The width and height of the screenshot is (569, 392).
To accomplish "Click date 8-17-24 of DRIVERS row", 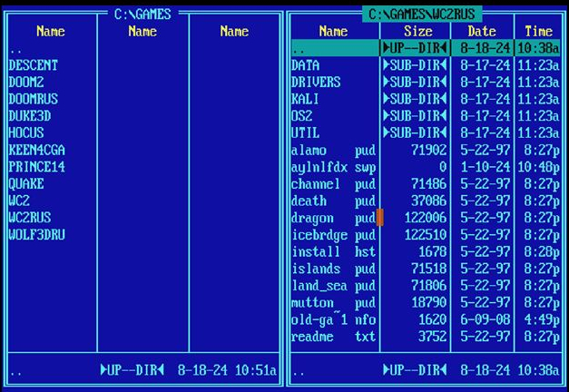I will point(486,83).
